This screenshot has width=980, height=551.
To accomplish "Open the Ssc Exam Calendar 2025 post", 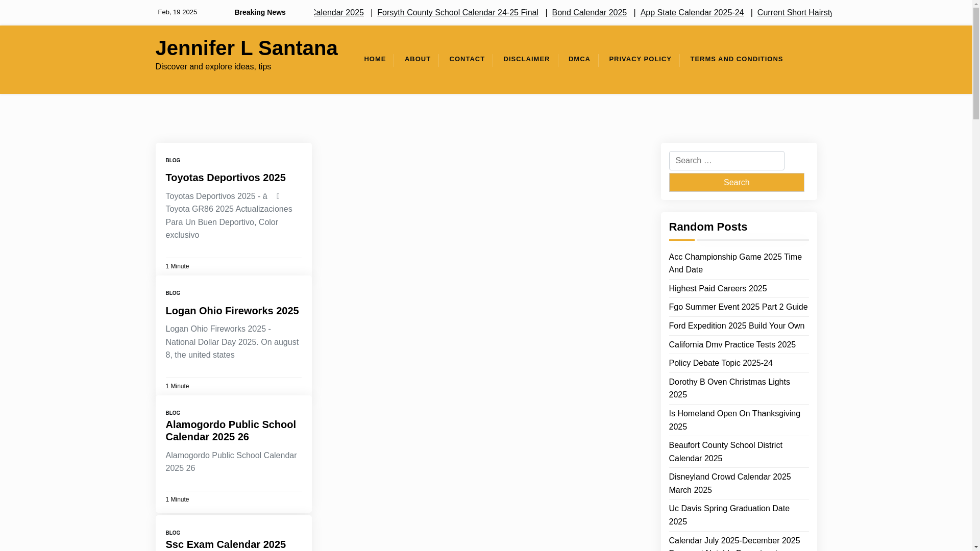I will pos(225,544).
